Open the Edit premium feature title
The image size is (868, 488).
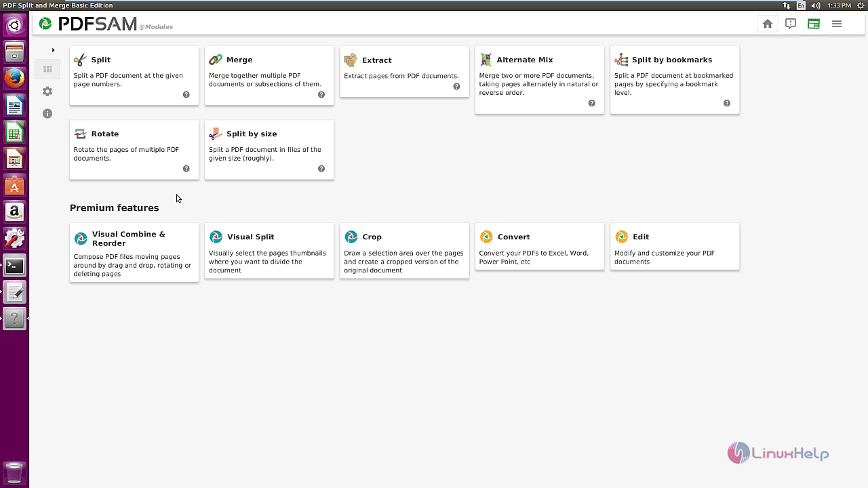click(x=641, y=237)
